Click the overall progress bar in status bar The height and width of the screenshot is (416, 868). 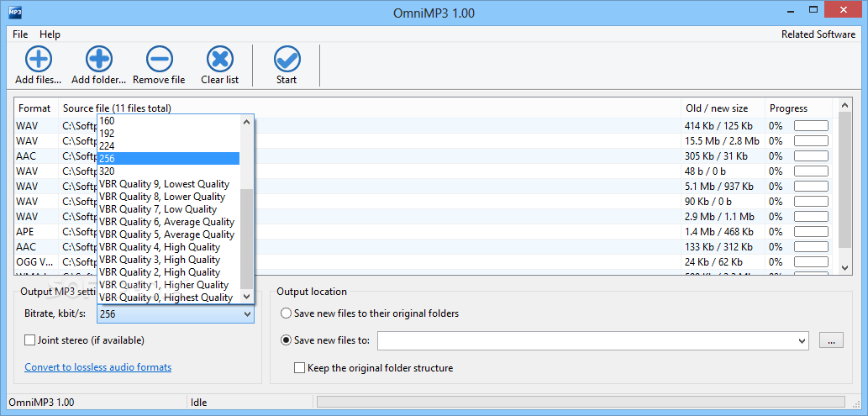580,403
